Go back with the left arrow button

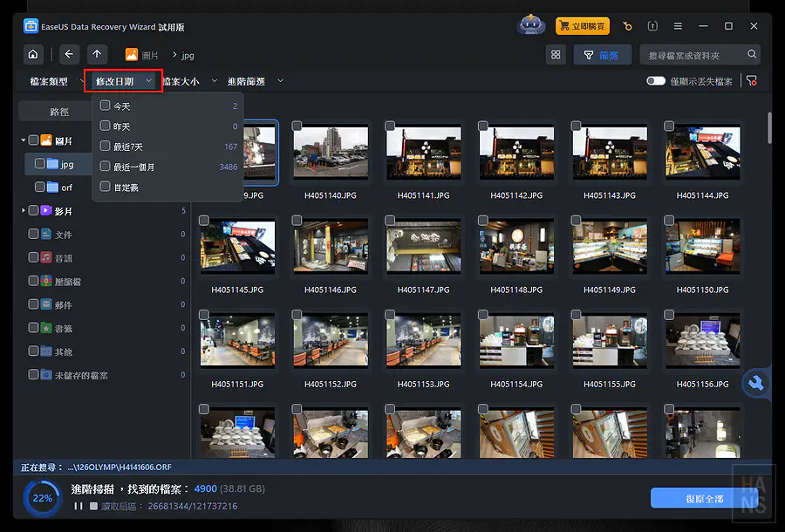[70, 55]
